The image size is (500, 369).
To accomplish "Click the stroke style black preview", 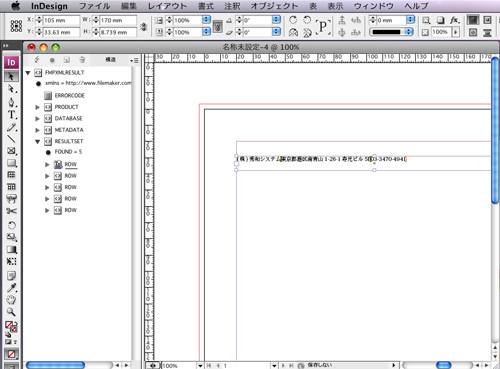I will point(387,32).
